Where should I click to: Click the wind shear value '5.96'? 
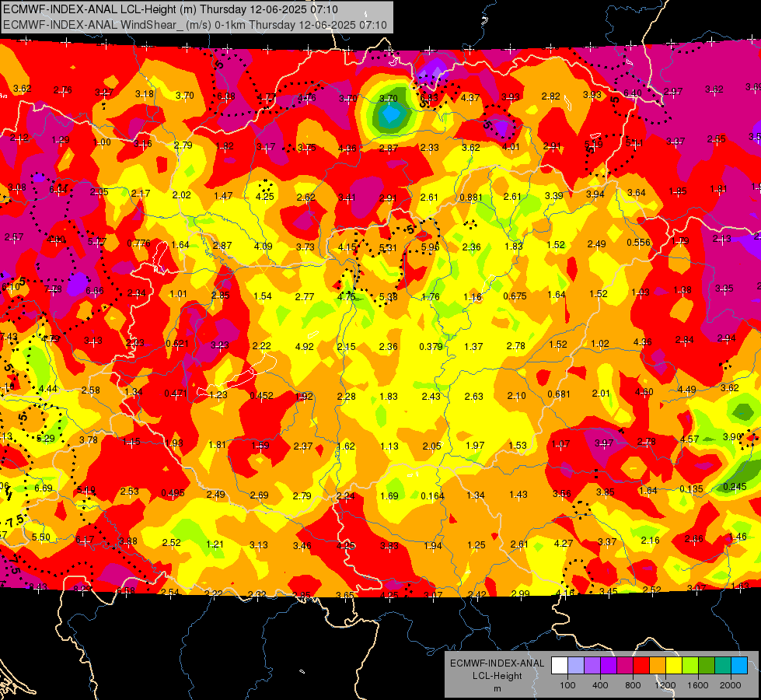[430, 247]
